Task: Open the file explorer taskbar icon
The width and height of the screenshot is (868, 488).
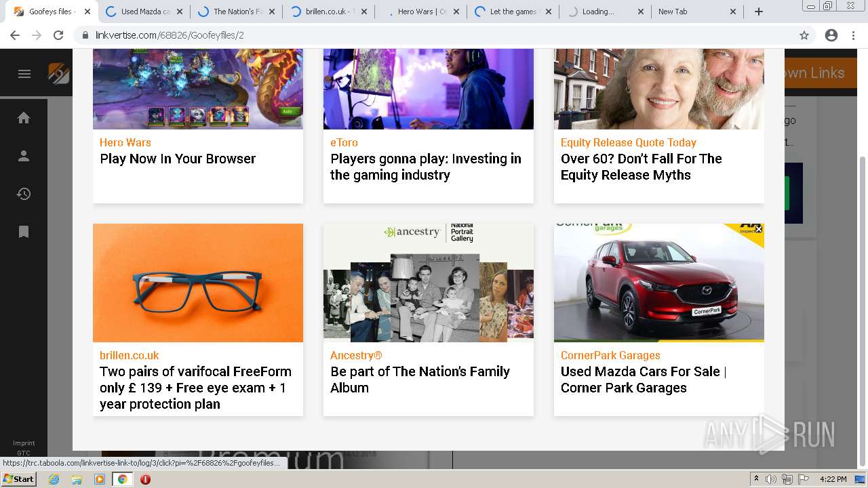Action: [x=77, y=479]
